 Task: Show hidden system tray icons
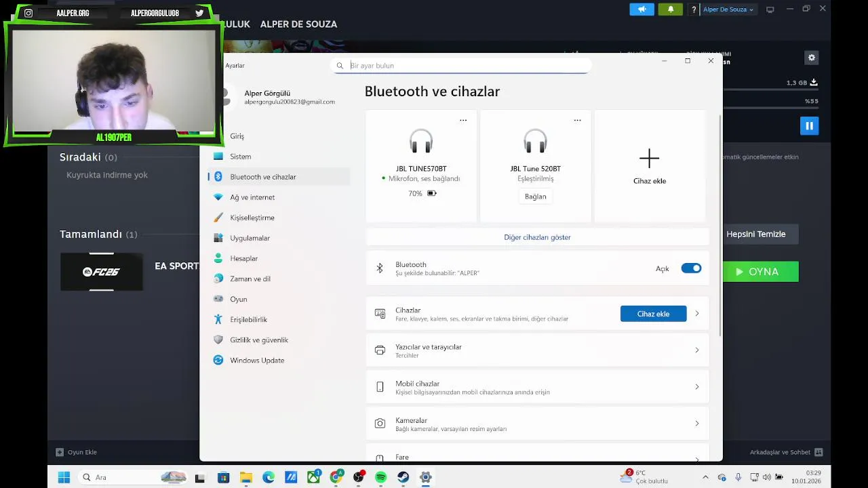706,478
